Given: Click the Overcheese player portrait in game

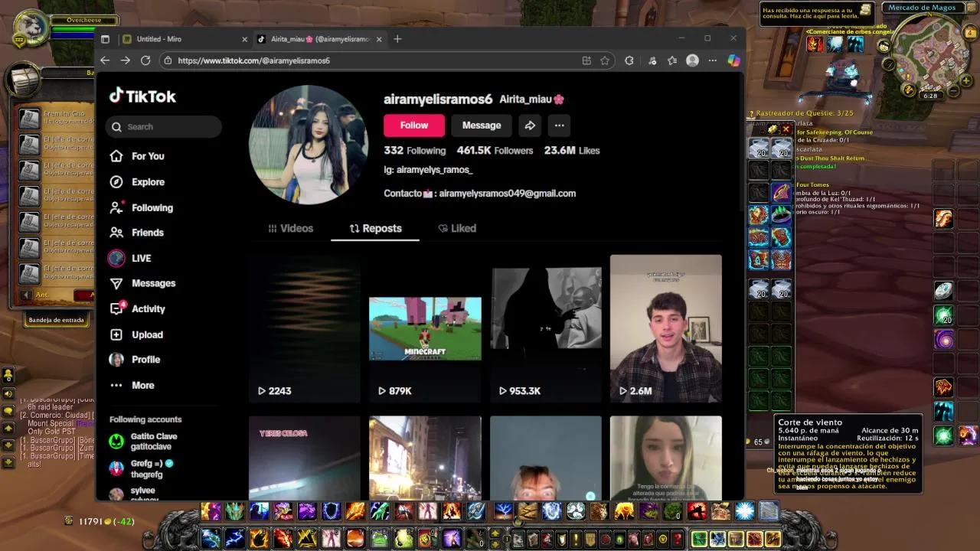Looking at the screenshot, I should 31,29.
